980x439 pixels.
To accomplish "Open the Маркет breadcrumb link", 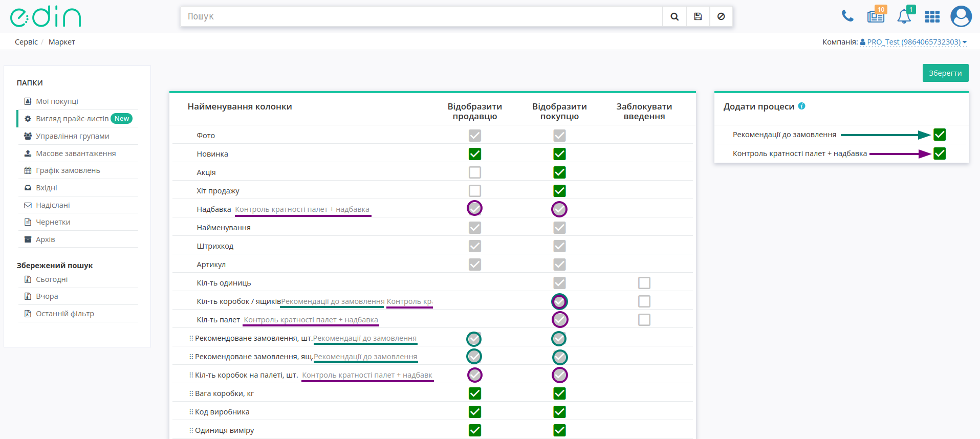I will [62, 42].
